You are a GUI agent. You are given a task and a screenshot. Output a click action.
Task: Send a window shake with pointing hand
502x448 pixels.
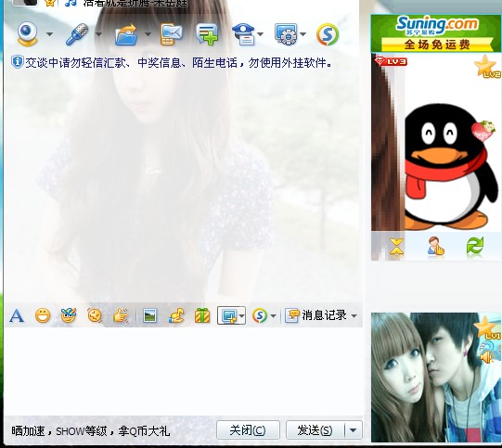tap(121, 316)
